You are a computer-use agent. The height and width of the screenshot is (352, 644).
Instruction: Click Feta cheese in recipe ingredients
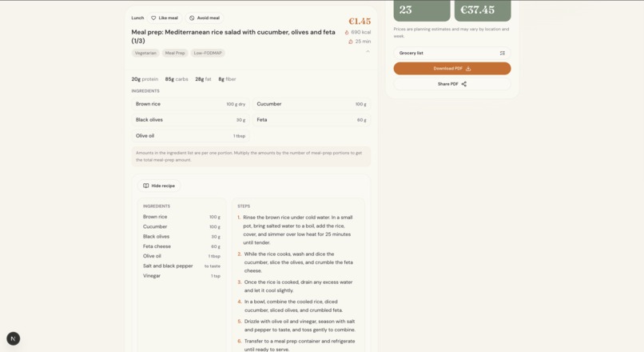181,246
